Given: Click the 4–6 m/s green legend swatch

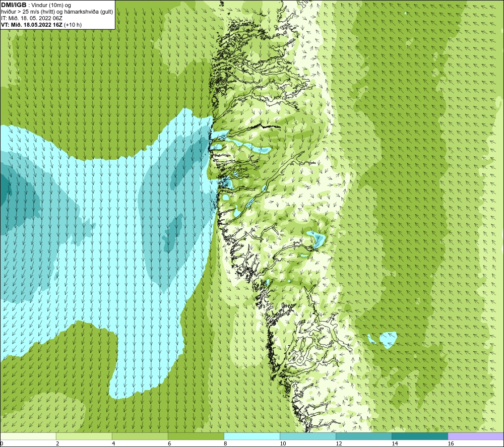Looking at the screenshot, I should tap(140, 436).
